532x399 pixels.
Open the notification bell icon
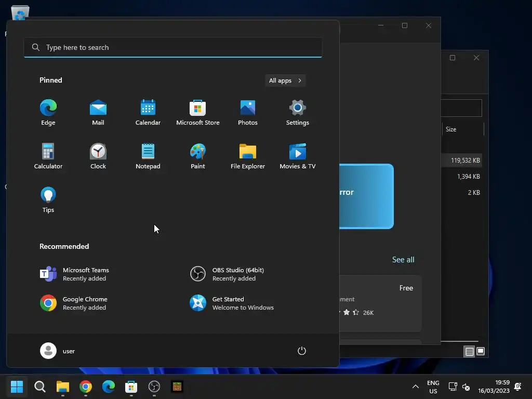pyautogui.click(x=518, y=387)
